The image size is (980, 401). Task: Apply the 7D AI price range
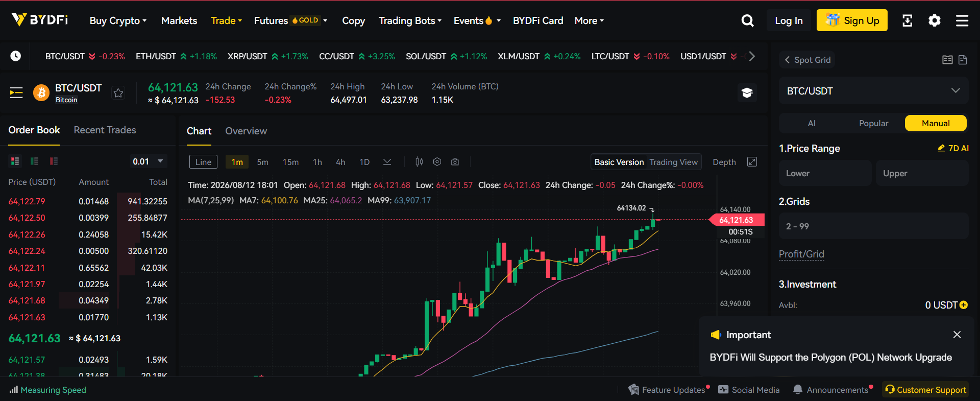[x=953, y=148]
